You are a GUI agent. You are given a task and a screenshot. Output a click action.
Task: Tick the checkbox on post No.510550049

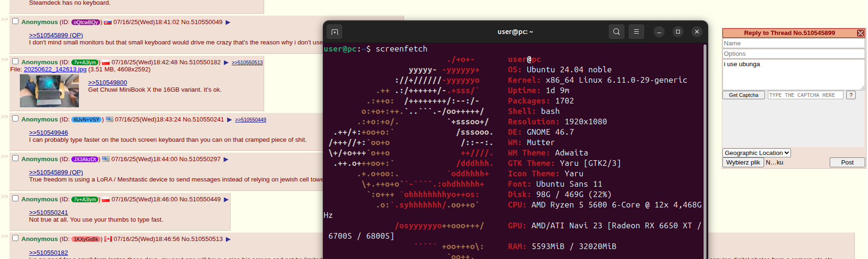pyautogui.click(x=15, y=21)
